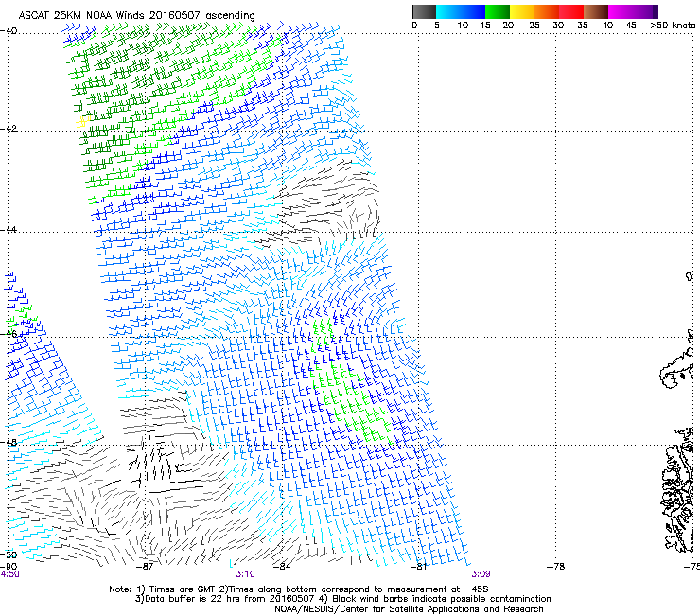The height and width of the screenshot is (615, 700).
Task: Click the 'NOAA/NESDIS/Center for Satellite Applications and Research' credit
Action: coord(409,609)
